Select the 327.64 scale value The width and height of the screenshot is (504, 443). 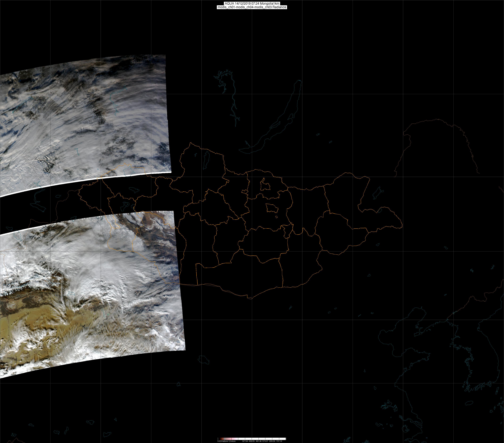245,441
